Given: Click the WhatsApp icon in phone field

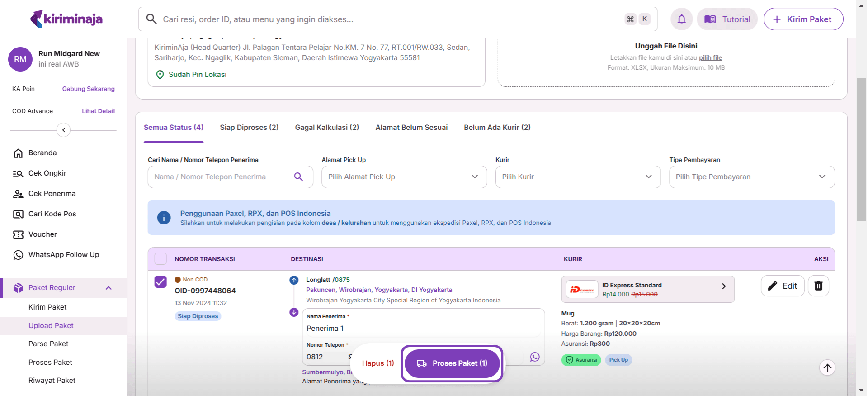Looking at the screenshot, I should click(x=535, y=357).
